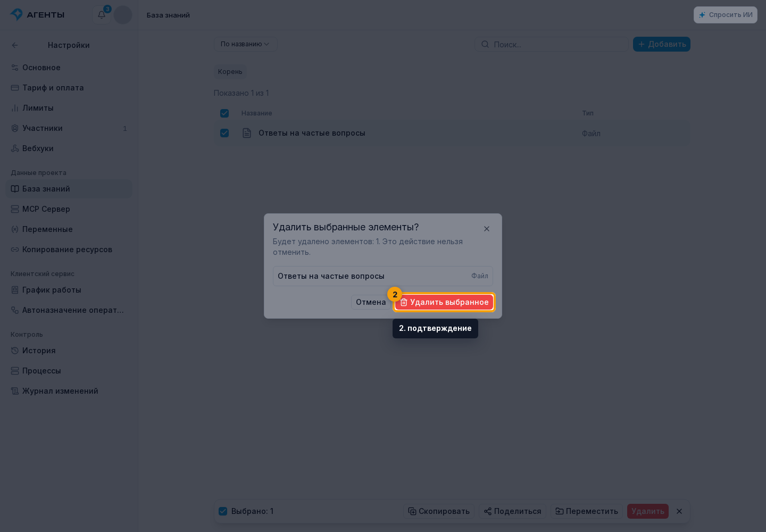Focus the Поиск search field
This screenshot has height=532, width=766.
point(552,44)
